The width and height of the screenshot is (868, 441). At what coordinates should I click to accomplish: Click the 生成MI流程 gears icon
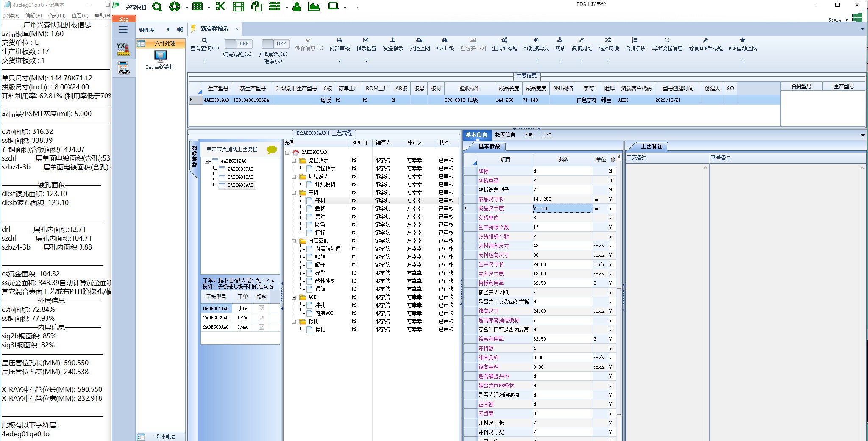click(504, 40)
